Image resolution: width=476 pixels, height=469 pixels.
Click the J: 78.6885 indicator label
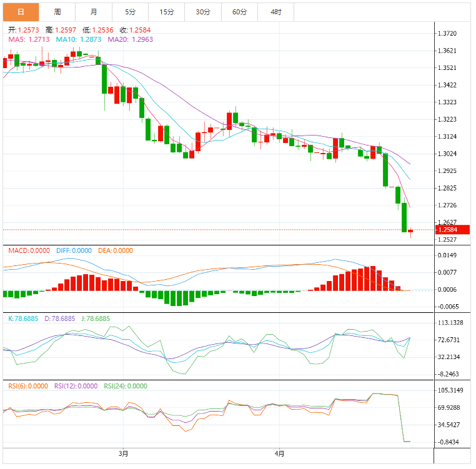(x=96, y=318)
